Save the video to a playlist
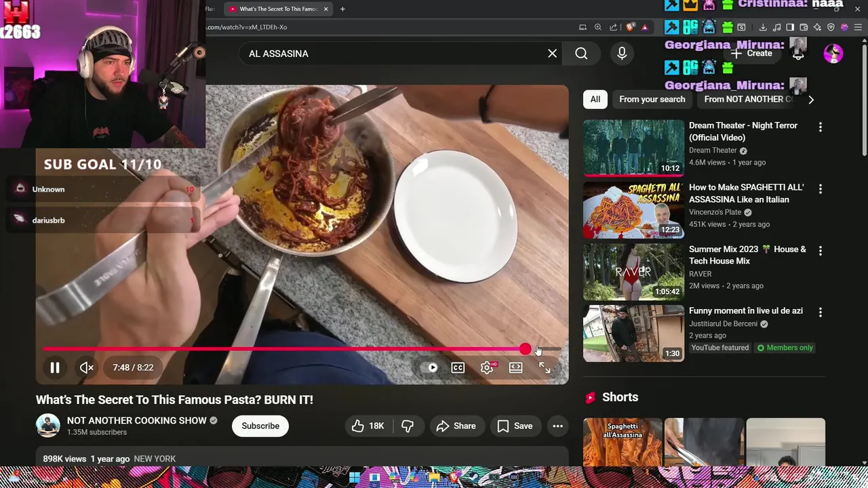 [x=515, y=426]
